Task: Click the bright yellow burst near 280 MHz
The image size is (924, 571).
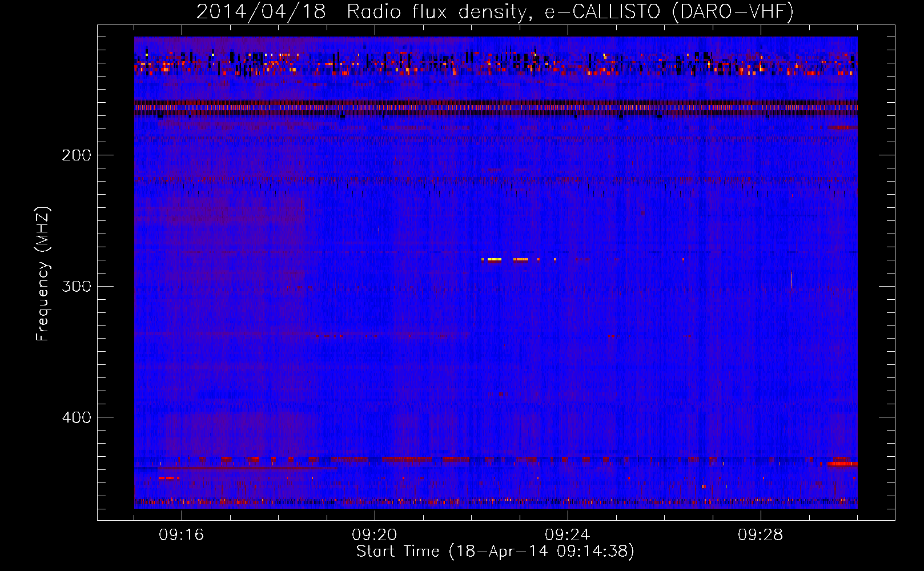Action: coord(494,259)
